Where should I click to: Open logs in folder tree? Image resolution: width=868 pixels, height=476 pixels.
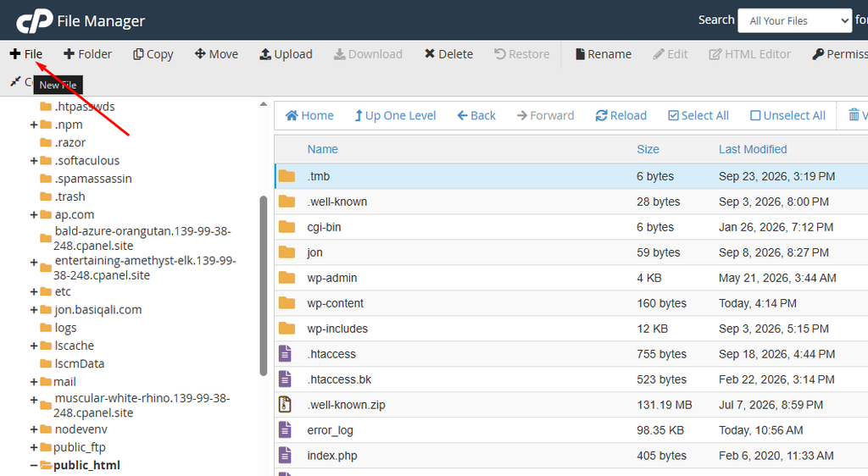[65, 328]
